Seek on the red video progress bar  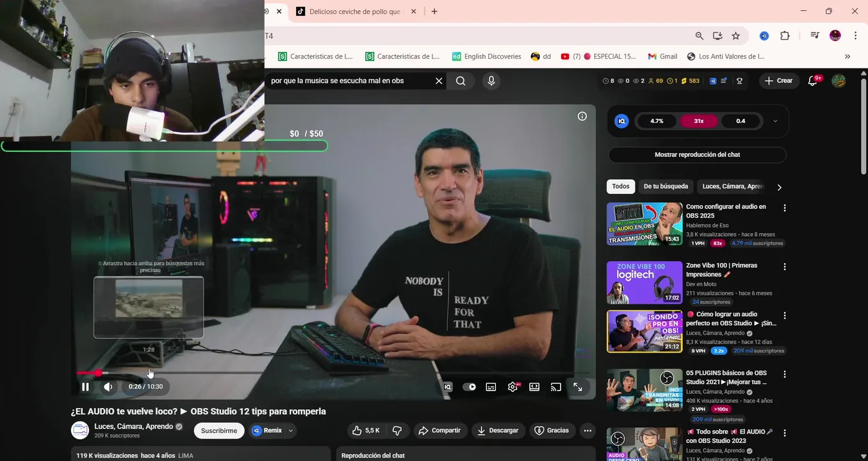(x=333, y=373)
